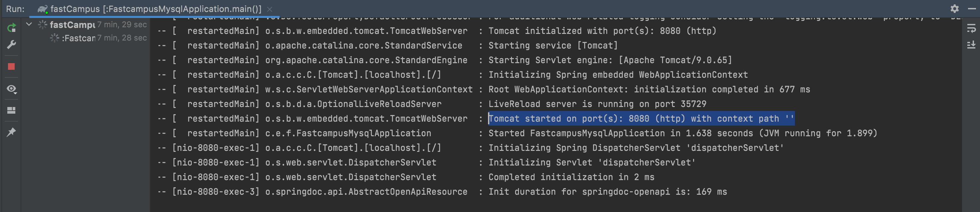
Task: Click 'Initializing Spring embedded WebApplicationContext' message
Action: [x=618, y=75]
